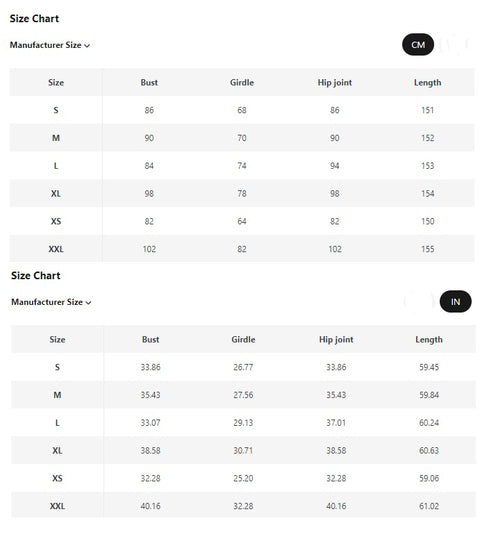Screen dimensions: 480x539
Task: Select the XXL row in inches table
Action: coord(243,506)
